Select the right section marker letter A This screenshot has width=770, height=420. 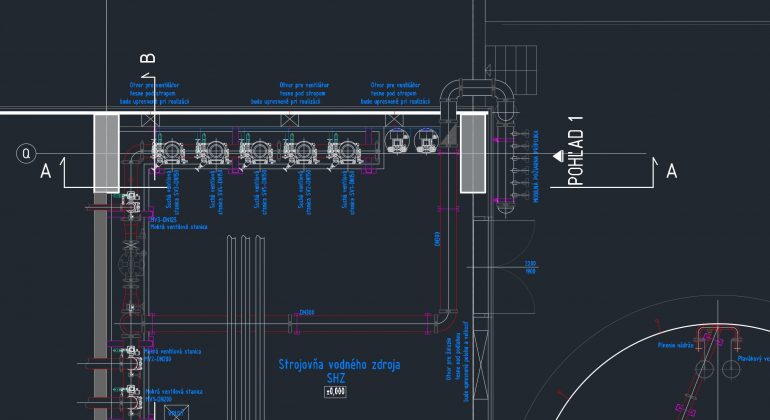coord(671,171)
